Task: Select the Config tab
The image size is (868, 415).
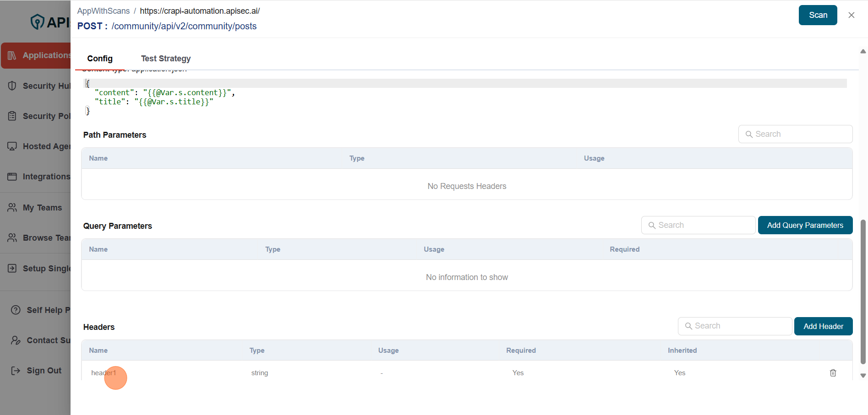Action: tap(100, 59)
